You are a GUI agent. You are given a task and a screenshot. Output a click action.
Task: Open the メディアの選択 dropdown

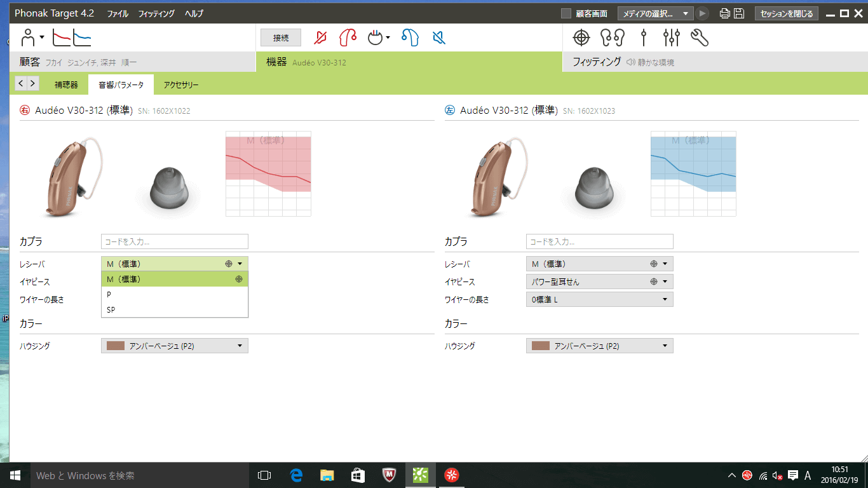(x=656, y=13)
